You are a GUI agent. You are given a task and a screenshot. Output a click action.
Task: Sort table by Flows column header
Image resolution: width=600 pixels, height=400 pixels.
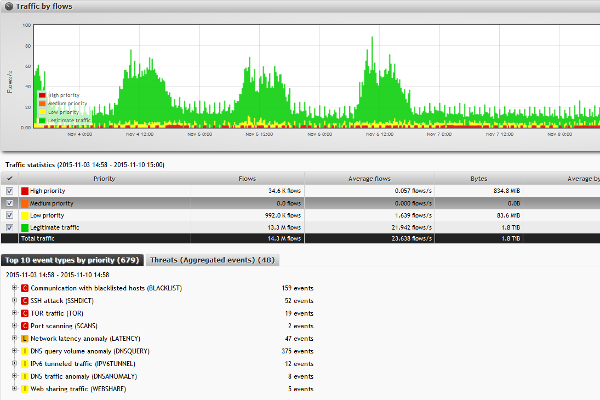pyautogui.click(x=247, y=178)
